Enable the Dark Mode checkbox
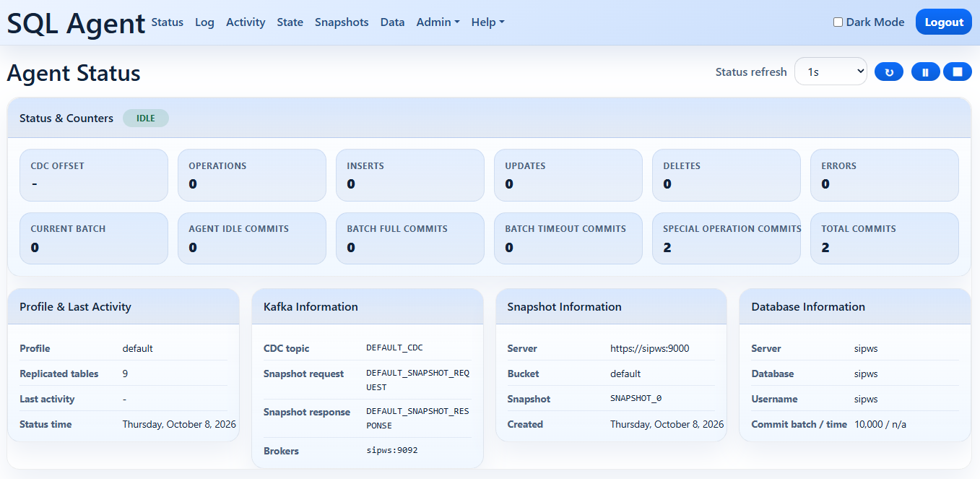 [x=838, y=22]
